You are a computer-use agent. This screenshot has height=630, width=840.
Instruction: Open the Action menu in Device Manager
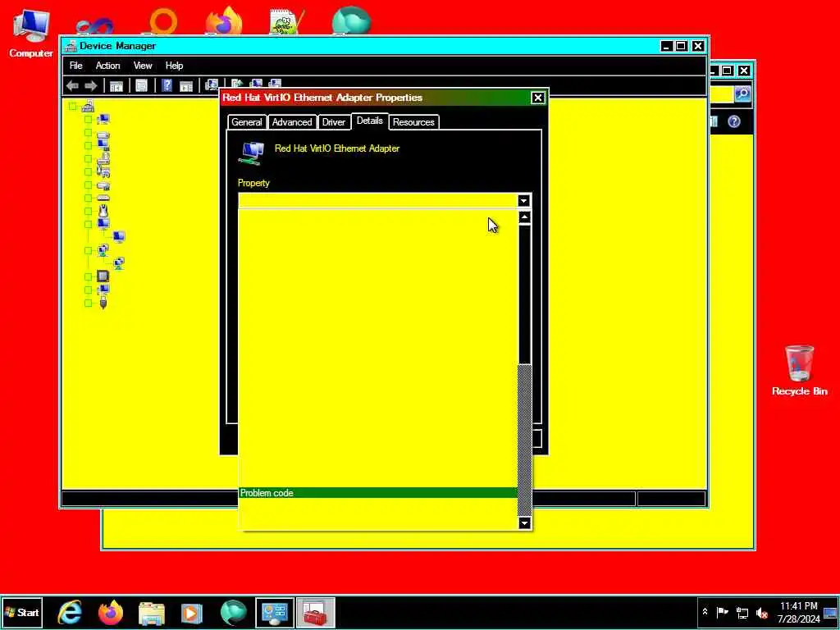coord(107,66)
